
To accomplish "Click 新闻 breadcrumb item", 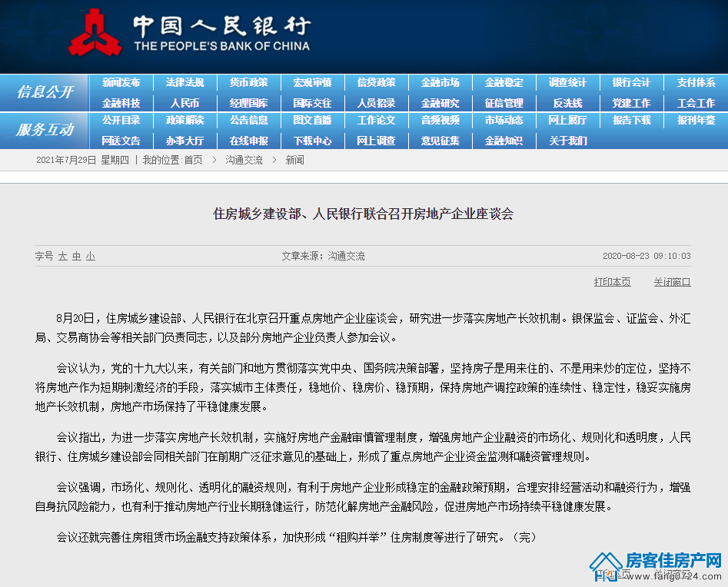I will [295, 160].
